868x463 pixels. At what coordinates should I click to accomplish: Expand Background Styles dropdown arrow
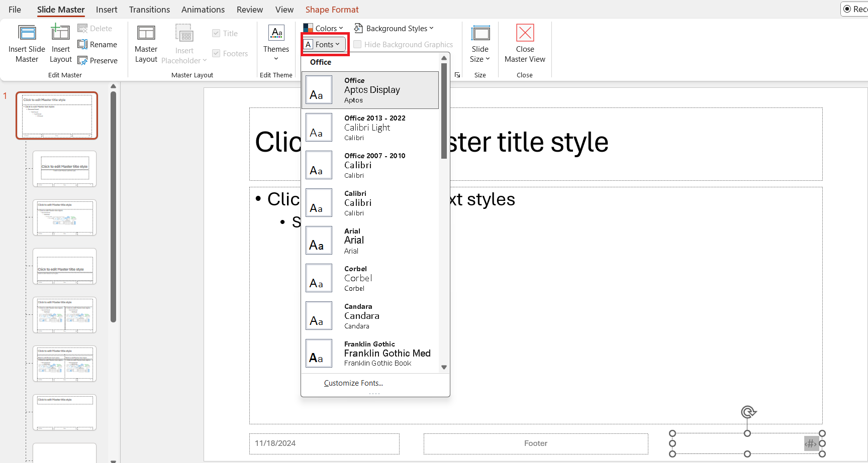[x=431, y=28]
